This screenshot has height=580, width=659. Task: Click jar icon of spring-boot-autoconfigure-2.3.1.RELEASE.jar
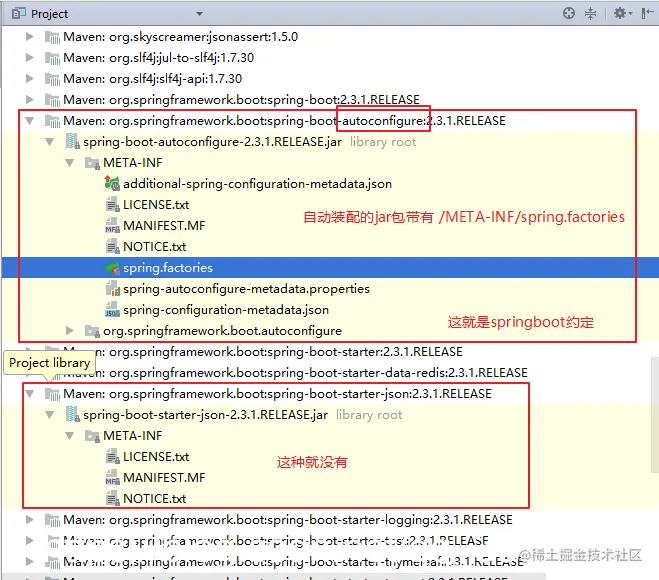pyautogui.click(x=73, y=142)
